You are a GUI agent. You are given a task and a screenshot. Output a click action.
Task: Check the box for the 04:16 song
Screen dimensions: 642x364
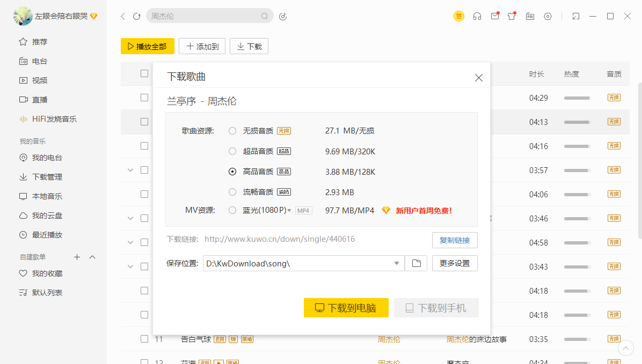click(x=144, y=146)
